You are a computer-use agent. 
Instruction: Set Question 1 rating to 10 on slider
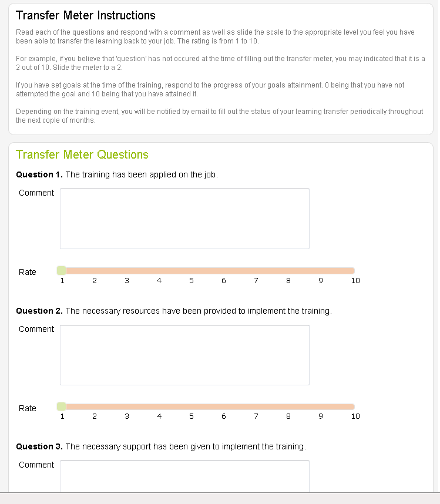(x=352, y=270)
